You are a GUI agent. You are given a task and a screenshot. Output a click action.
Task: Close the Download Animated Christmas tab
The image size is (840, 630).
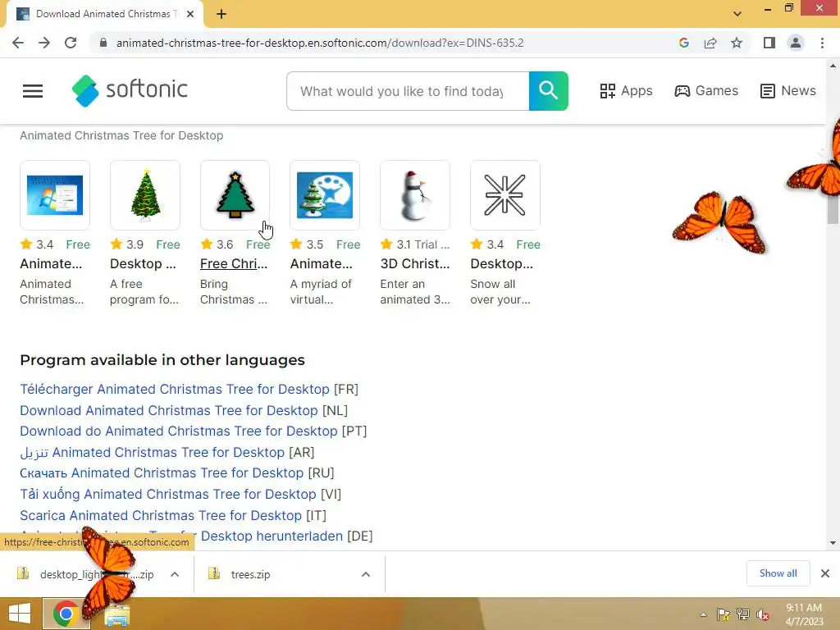coord(190,14)
